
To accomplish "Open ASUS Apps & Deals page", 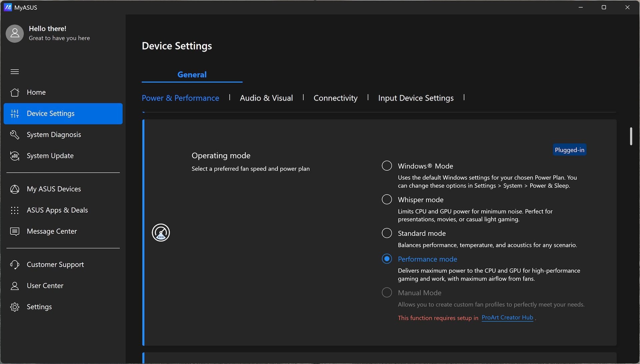I will coord(63,210).
